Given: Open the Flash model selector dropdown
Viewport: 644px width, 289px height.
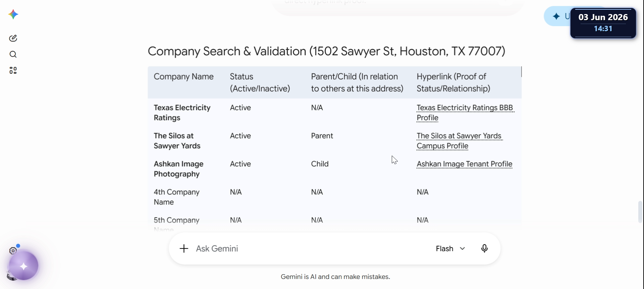Looking at the screenshot, I should 450,248.
